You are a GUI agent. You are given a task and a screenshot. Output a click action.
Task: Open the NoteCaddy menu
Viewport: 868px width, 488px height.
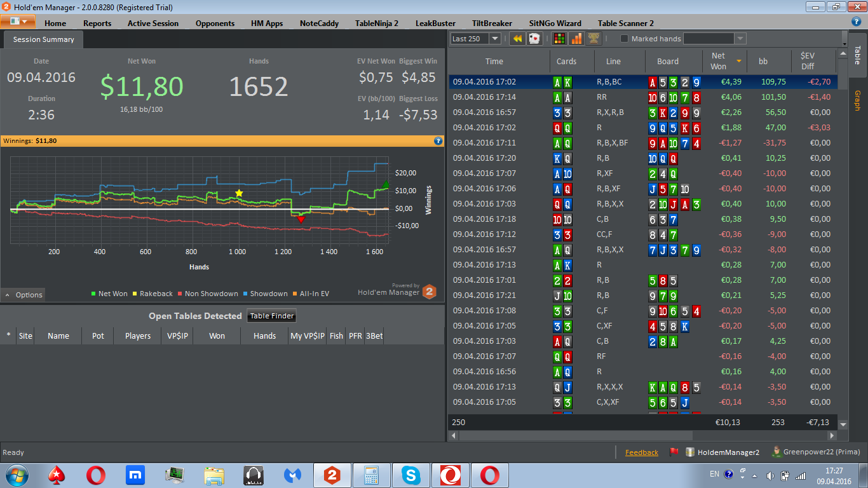click(x=320, y=24)
